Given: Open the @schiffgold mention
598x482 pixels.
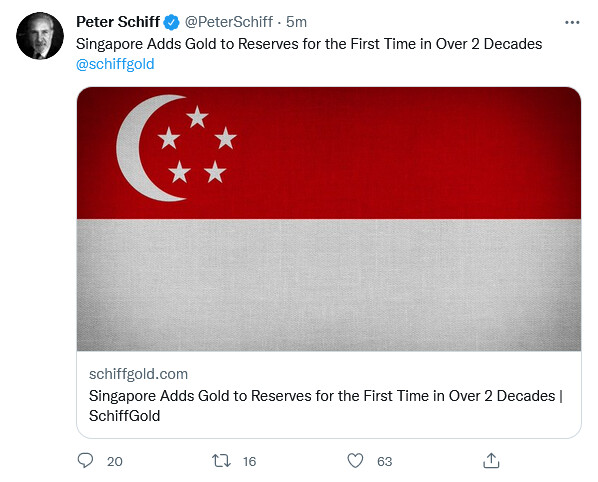Looking at the screenshot, I should [x=115, y=64].
